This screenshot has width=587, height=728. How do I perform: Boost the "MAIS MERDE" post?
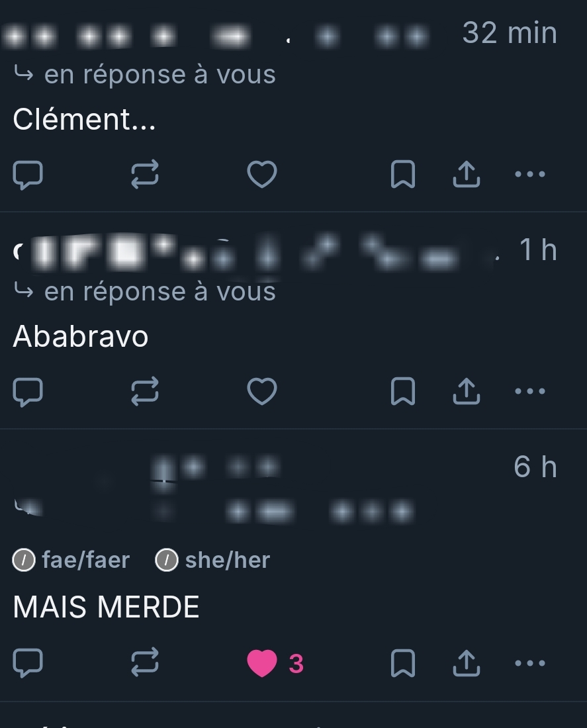[145, 662]
